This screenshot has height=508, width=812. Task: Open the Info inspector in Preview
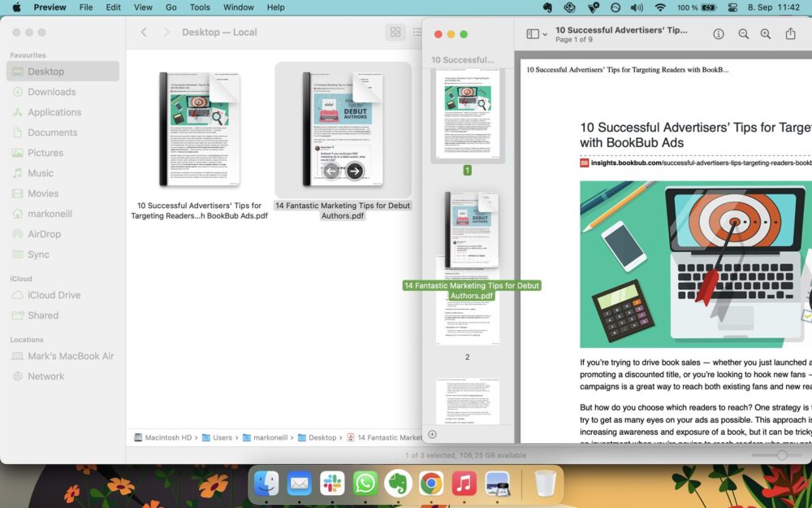click(x=719, y=33)
